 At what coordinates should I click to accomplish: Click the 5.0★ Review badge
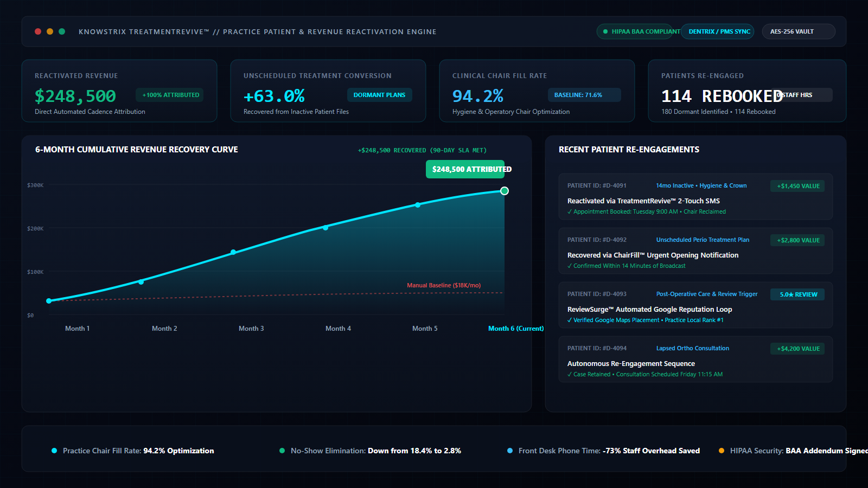797,294
